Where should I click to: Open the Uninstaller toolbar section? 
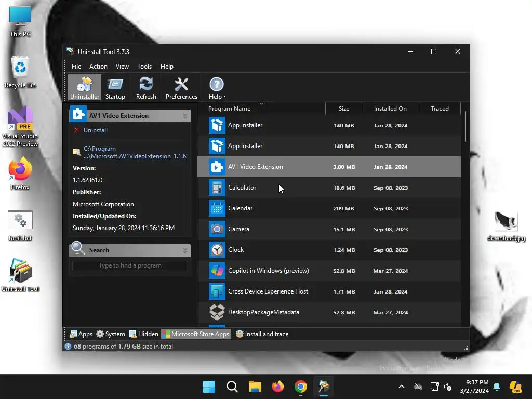tap(85, 87)
